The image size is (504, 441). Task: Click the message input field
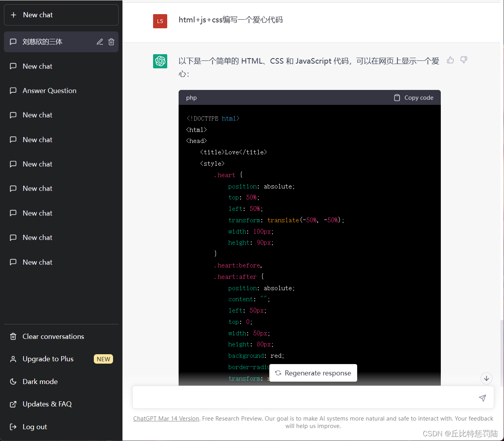[x=313, y=398]
